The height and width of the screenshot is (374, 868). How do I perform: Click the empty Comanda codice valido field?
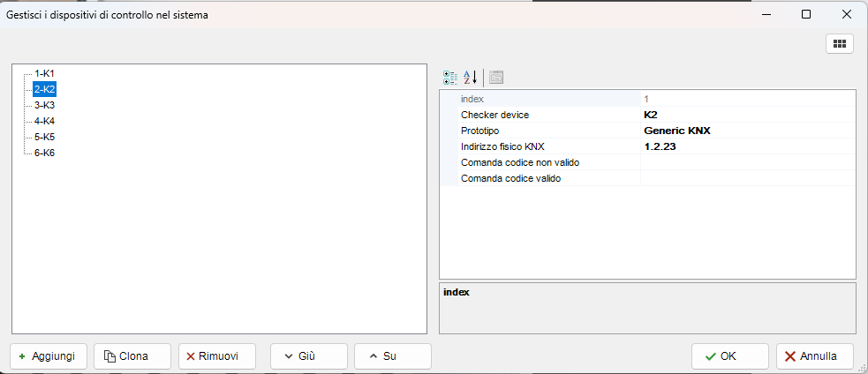tap(747, 178)
